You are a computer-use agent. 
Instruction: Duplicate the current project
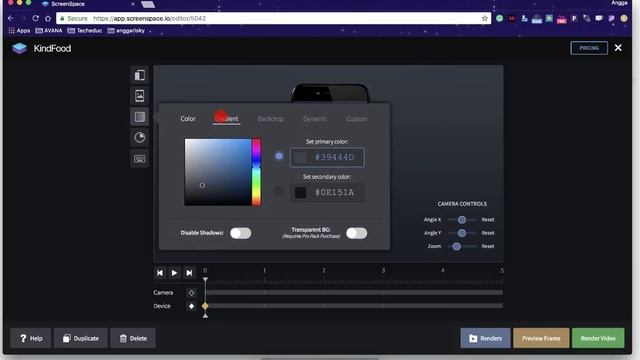pyautogui.click(x=81, y=338)
